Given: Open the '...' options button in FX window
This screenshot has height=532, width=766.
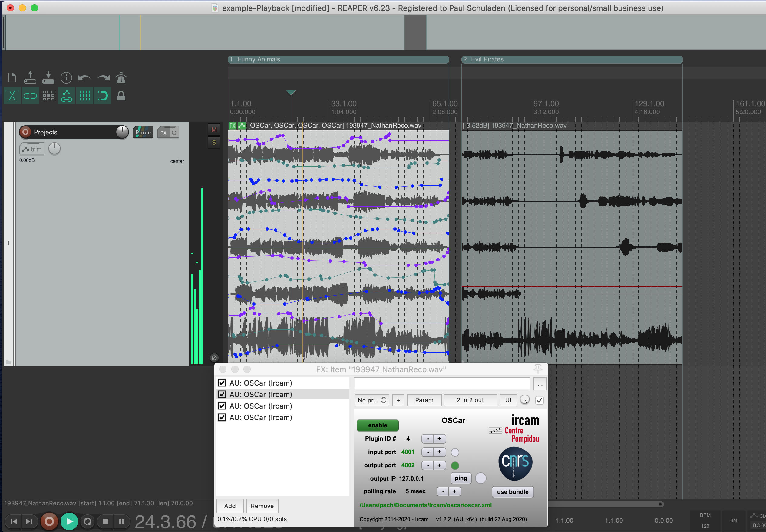Looking at the screenshot, I should (x=540, y=384).
